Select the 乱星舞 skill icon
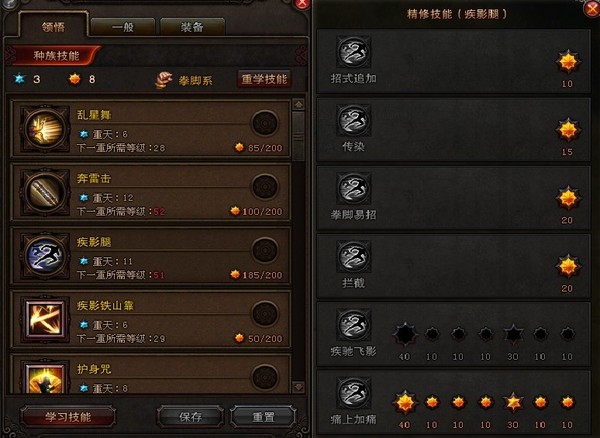 tap(45, 129)
